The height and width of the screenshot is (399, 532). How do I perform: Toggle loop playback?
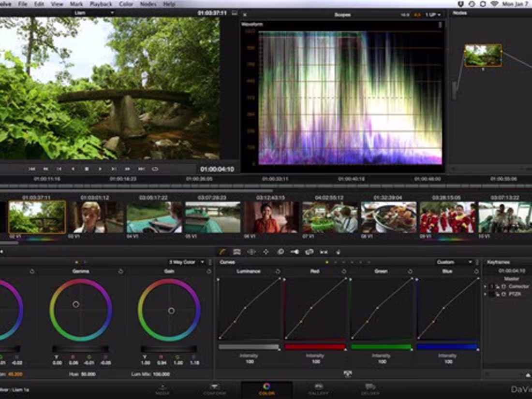pyautogui.click(x=155, y=169)
